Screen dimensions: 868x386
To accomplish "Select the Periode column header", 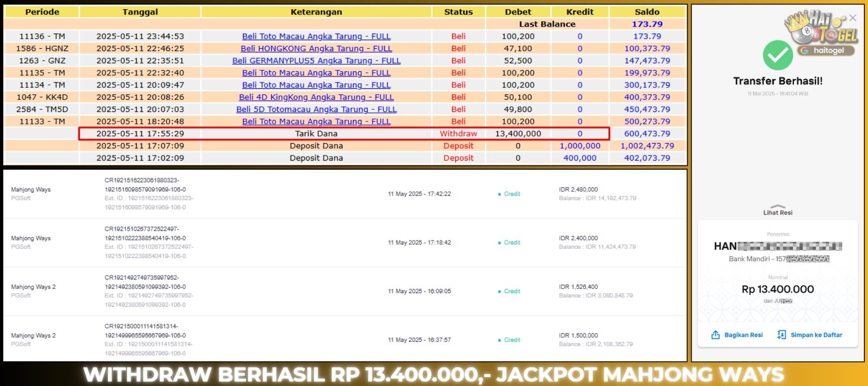I will tap(42, 12).
